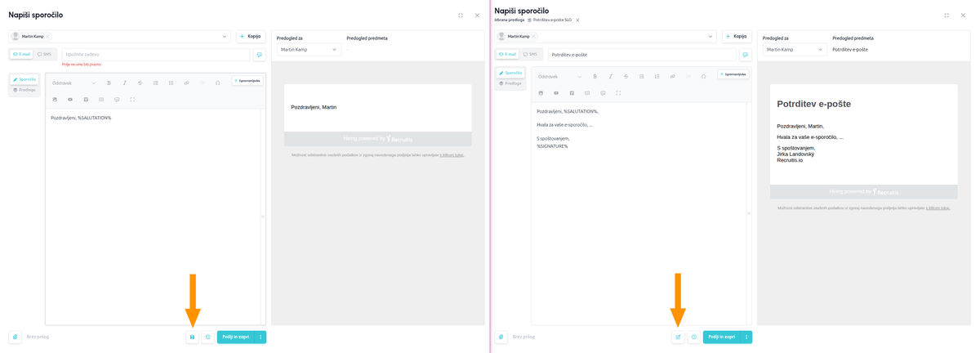980x353 pixels.
Task: Open recipient dropdown chevron in blank-subject window
Action: click(x=225, y=36)
